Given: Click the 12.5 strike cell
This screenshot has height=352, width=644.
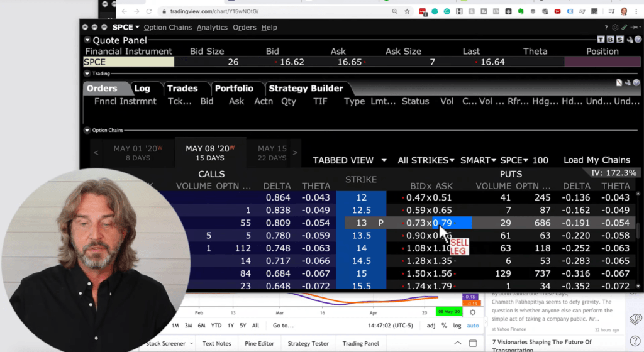Looking at the screenshot, I should click(x=361, y=210).
